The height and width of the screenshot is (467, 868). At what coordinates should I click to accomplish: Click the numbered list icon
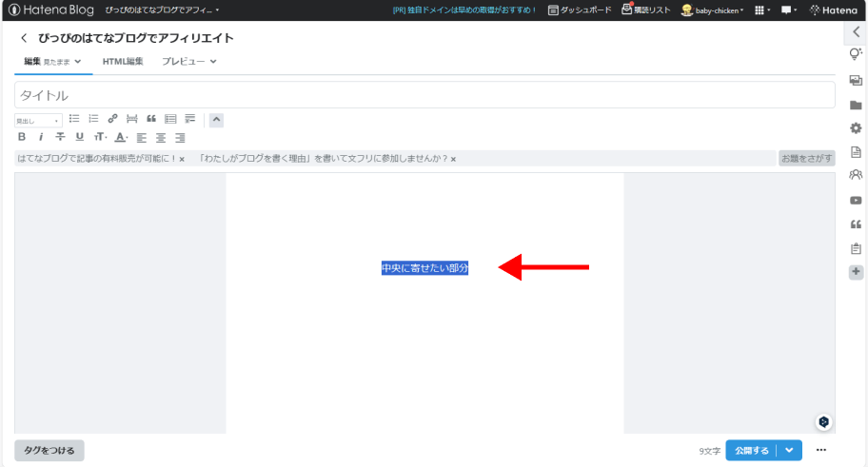[x=93, y=119]
